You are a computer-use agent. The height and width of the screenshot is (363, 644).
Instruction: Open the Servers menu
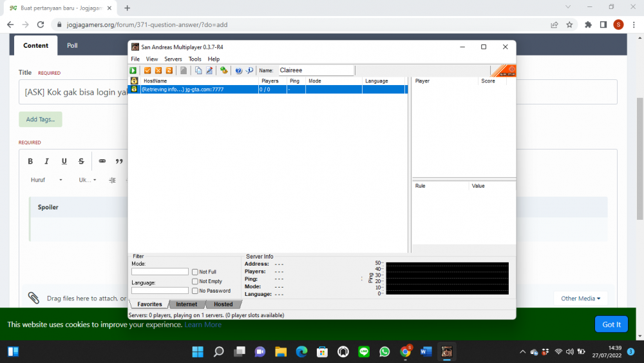[x=173, y=59]
